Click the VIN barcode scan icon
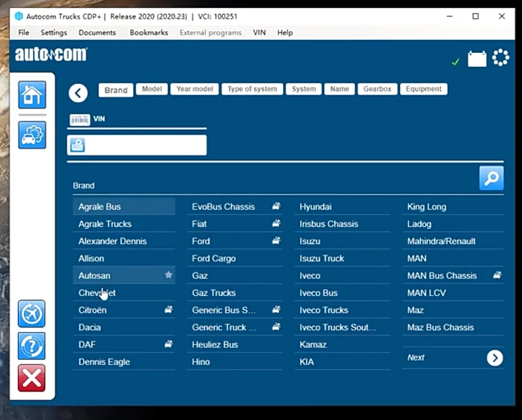Image resolution: width=522 pixels, height=420 pixels. pyautogui.click(x=80, y=120)
